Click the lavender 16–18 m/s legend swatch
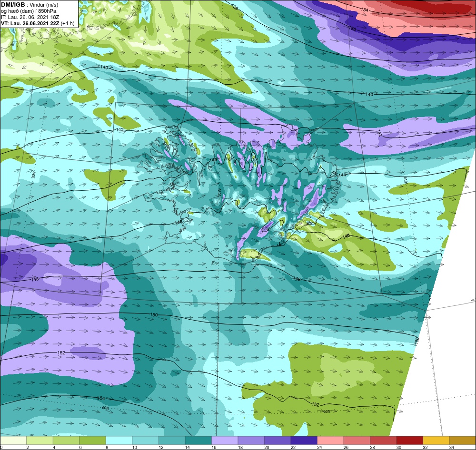This screenshot has width=476, height=450. click(x=225, y=440)
